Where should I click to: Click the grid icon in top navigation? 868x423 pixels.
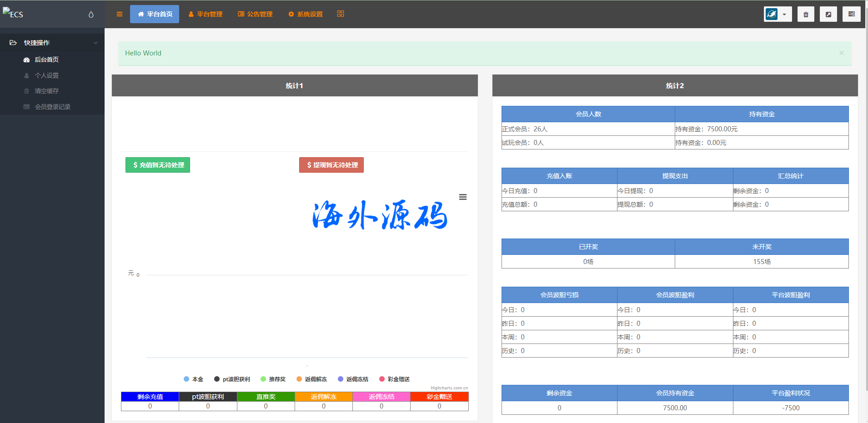click(340, 14)
